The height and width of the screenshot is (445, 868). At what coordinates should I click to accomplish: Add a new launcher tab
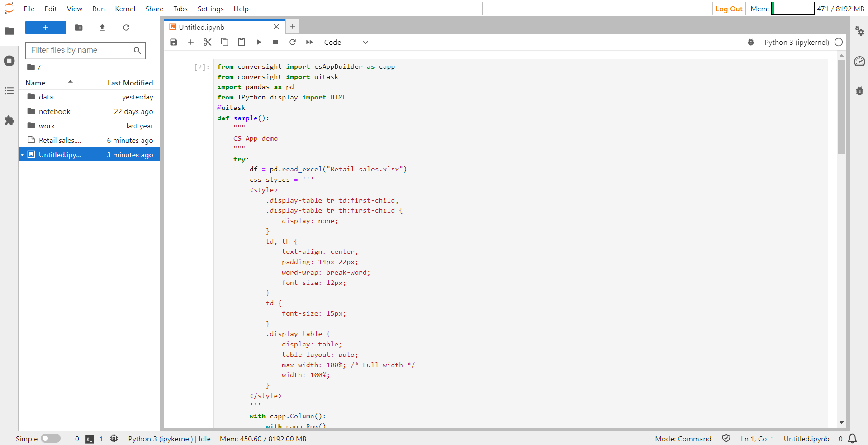293,27
